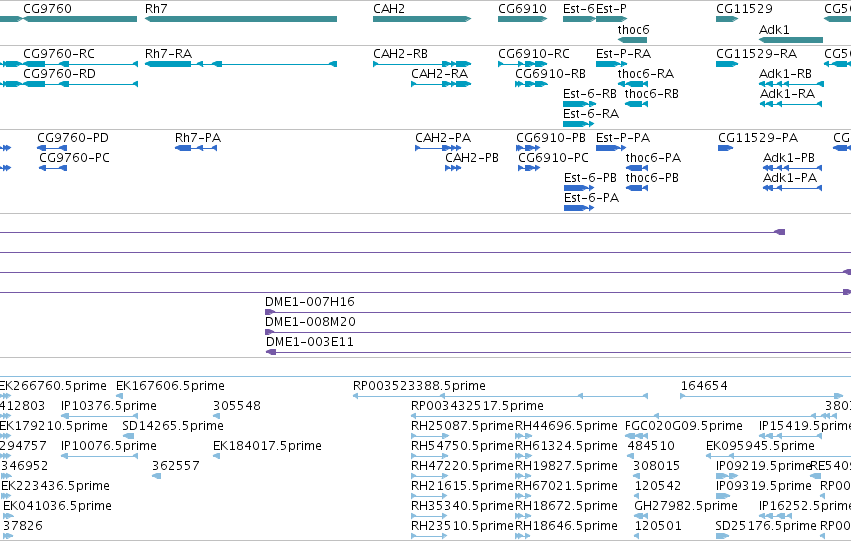Select the CG9760 gene bar

[x=79, y=19]
